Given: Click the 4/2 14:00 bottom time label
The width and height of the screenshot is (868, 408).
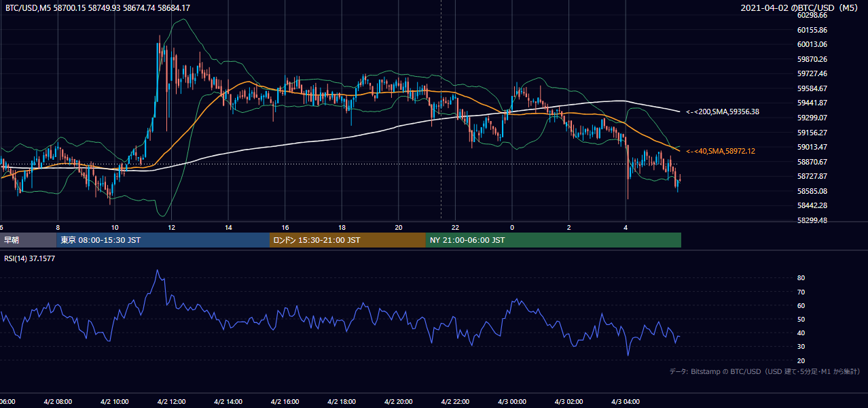Looking at the screenshot, I should pos(228,401).
